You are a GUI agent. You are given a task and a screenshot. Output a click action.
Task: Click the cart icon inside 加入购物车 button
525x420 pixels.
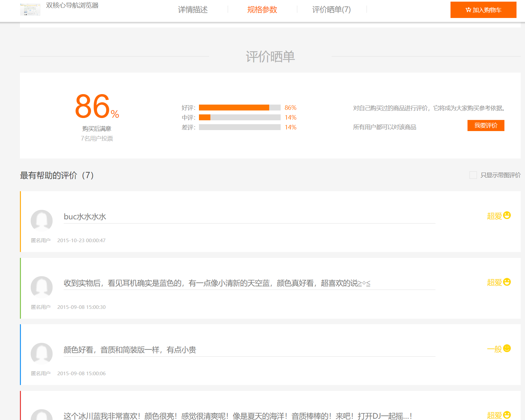pos(468,10)
